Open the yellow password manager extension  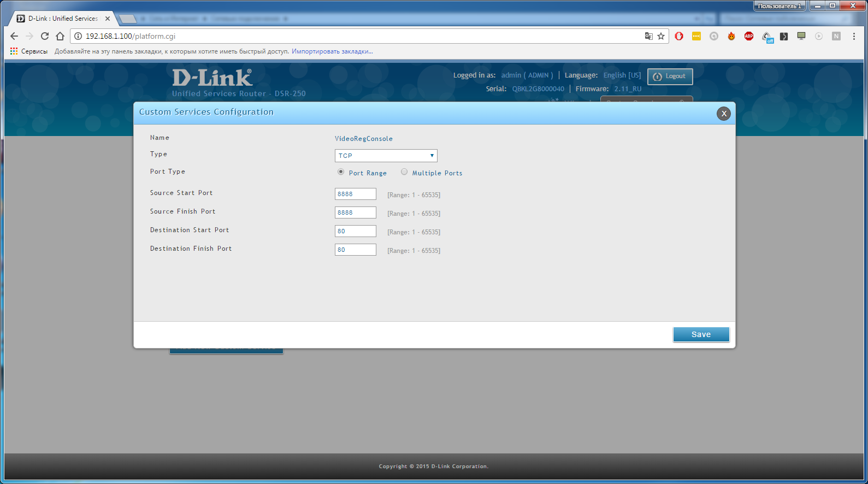coord(696,36)
